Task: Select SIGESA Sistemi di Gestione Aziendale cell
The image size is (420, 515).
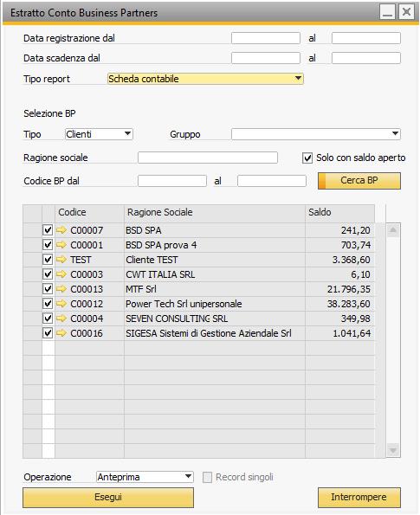Action: pos(215,333)
